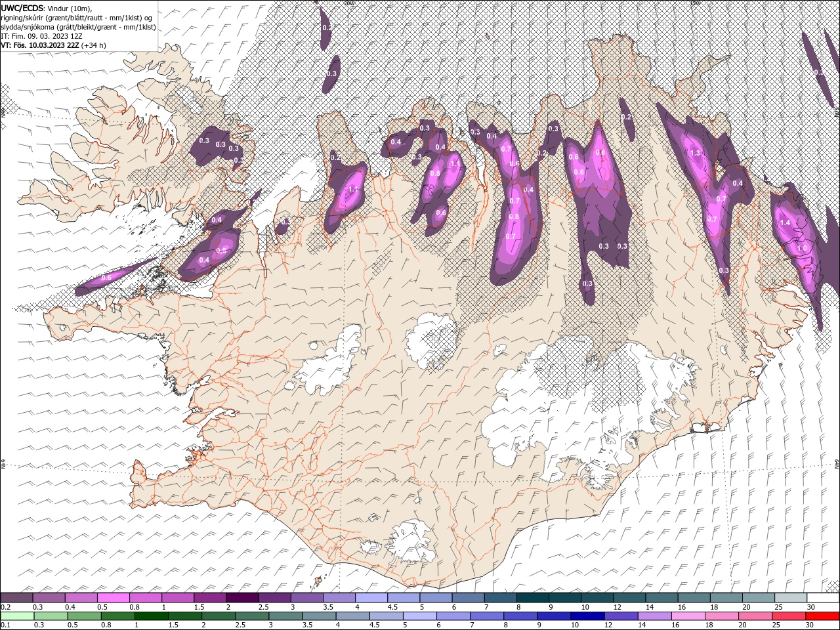
Task: Pick the violet 12 swatch, bottom legend row
Action: [x=621, y=616]
